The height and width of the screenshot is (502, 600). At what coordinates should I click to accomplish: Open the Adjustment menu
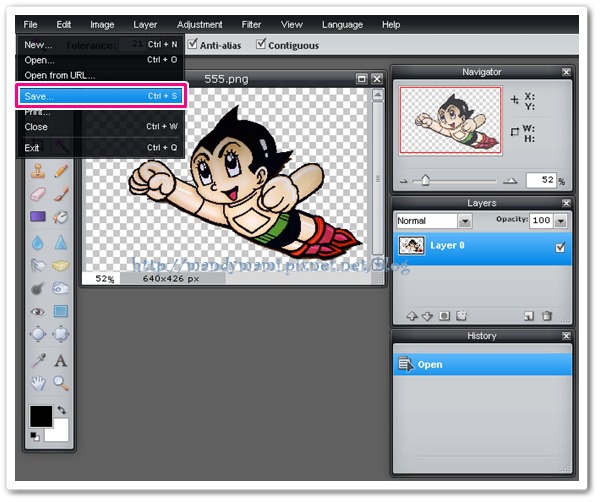[x=199, y=24]
